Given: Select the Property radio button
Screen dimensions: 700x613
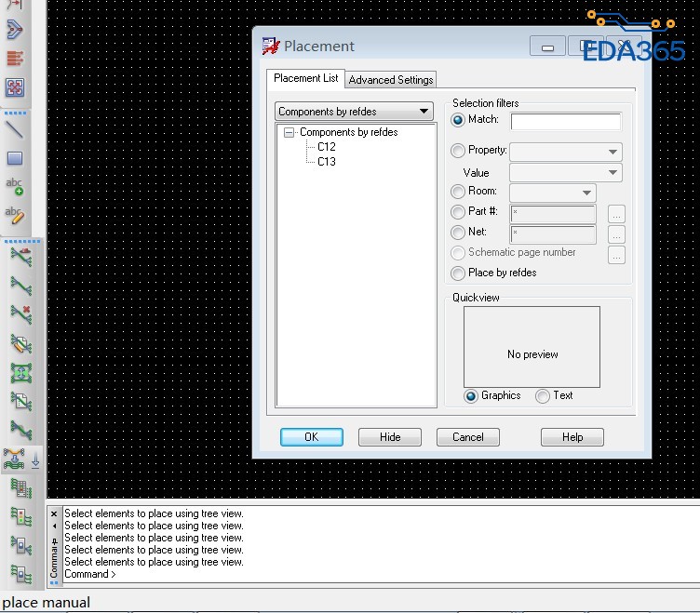Looking at the screenshot, I should pyautogui.click(x=458, y=151).
